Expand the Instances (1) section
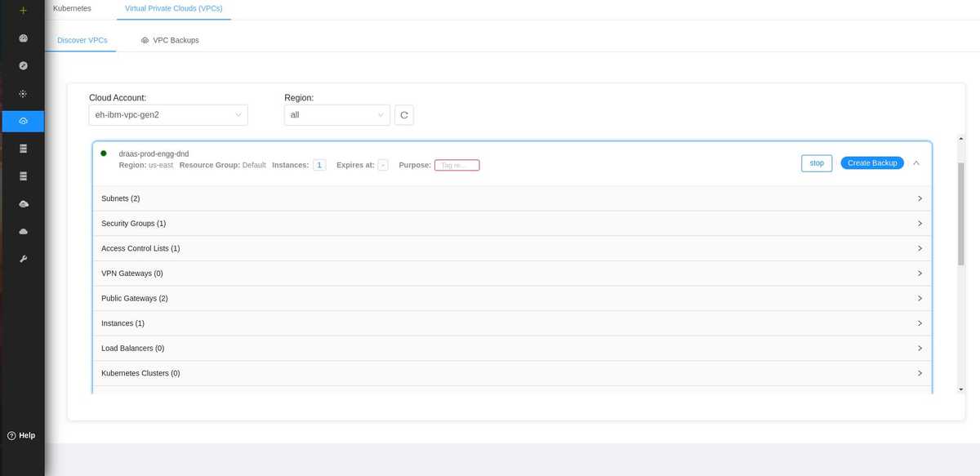This screenshot has width=980, height=476. (512, 323)
